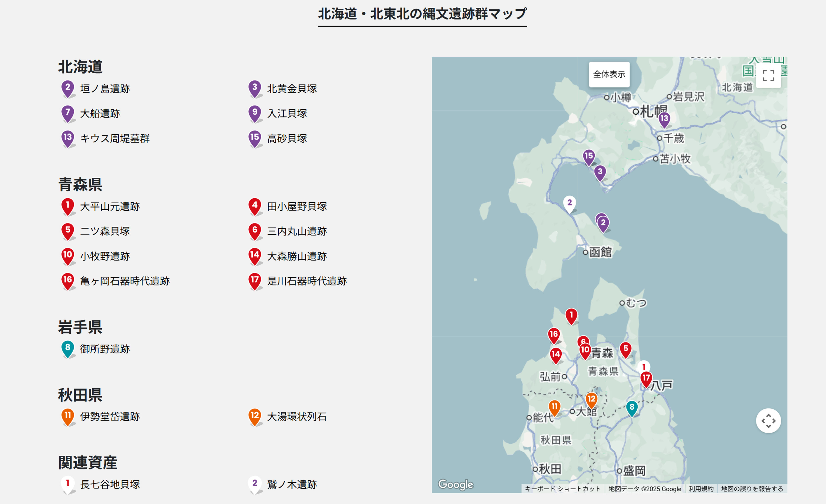Open 三内丸山遺跡 from the Aomori list
Screen dimensions: 826x504
[x=297, y=231]
